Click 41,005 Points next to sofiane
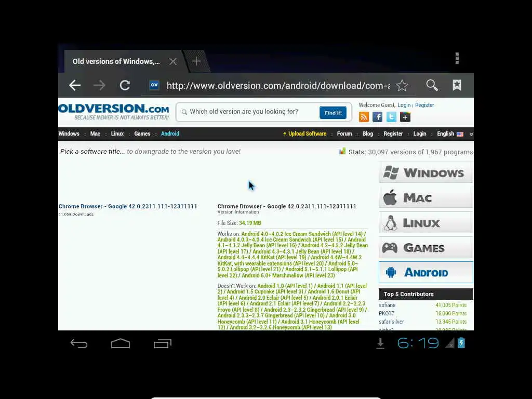Image resolution: width=532 pixels, height=399 pixels. click(451, 305)
